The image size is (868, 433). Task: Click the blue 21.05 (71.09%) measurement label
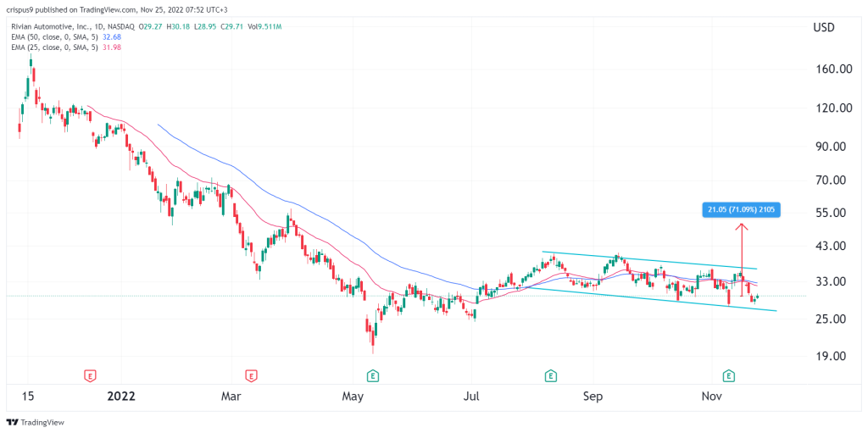(x=743, y=209)
